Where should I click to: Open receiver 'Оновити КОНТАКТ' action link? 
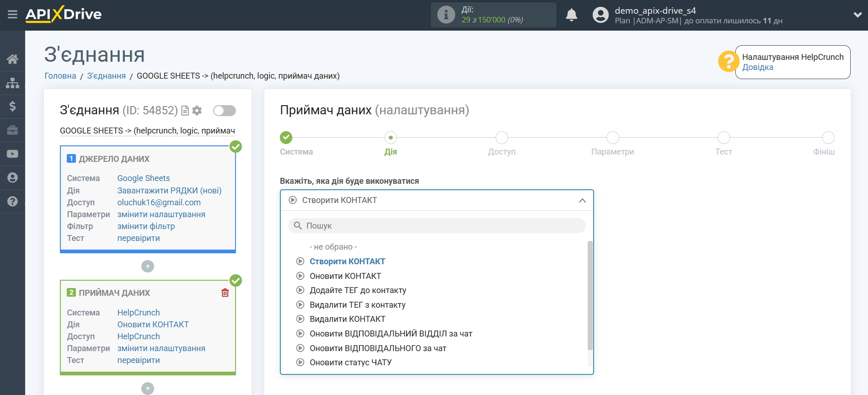pyautogui.click(x=153, y=325)
